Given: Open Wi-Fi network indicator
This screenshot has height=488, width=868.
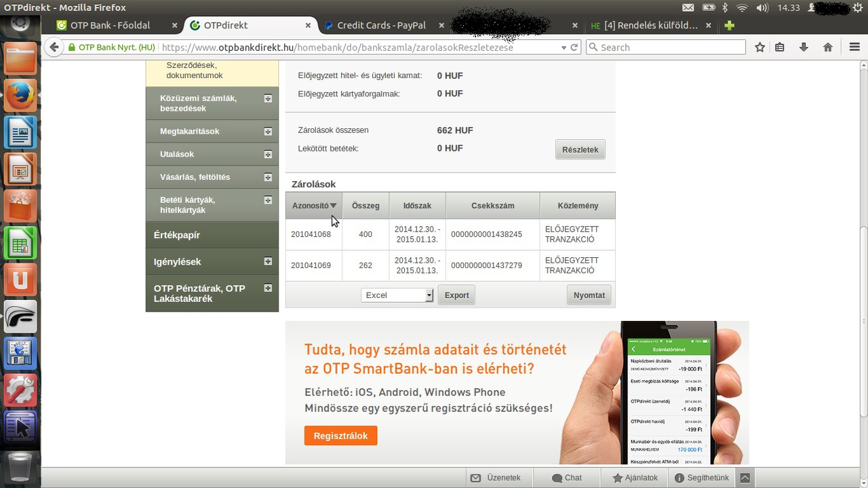Looking at the screenshot, I should tap(742, 8).
